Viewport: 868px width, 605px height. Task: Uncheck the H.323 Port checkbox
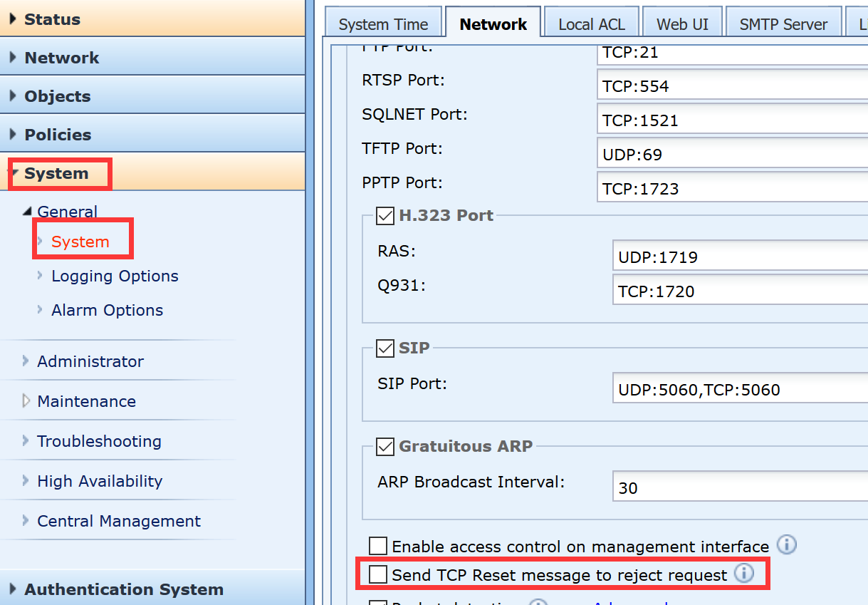point(385,215)
